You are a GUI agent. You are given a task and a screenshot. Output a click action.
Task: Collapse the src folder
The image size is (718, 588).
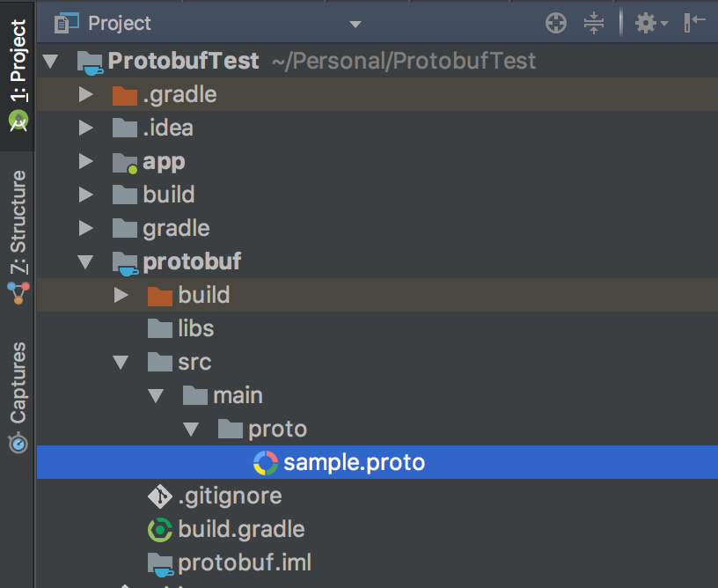121,363
